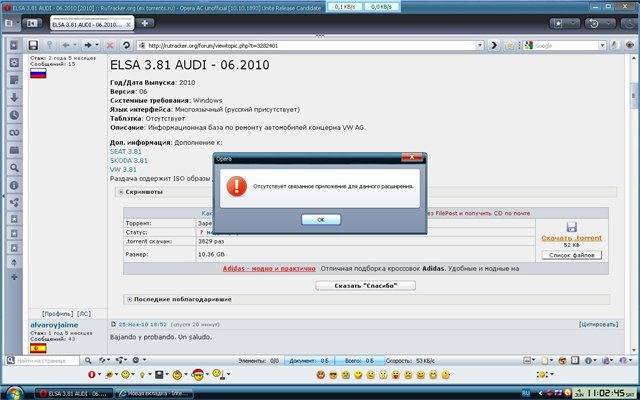Switch to the Новая вкладка Internet Explorer taskbar item

click(155, 393)
